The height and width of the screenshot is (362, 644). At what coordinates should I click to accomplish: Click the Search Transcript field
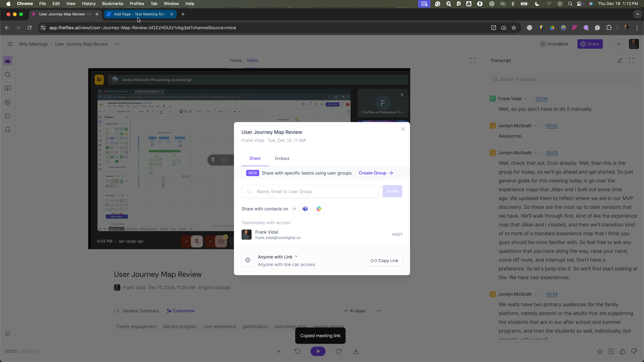pyautogui.click(x=563, y=79)
